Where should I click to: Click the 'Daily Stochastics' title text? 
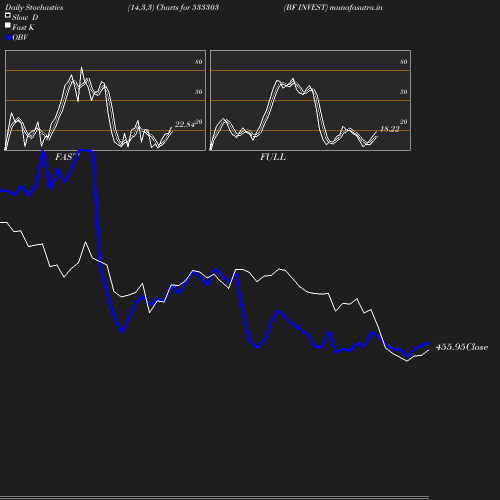(x=34, y=8)
